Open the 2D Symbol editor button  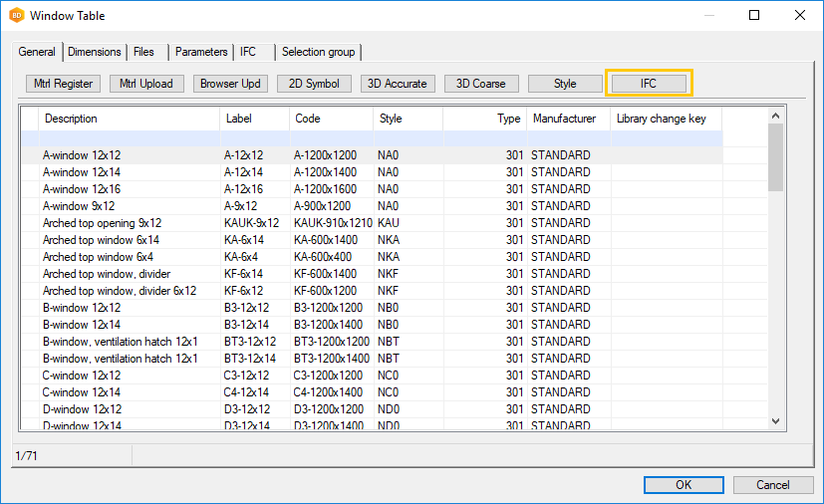click(x=314, y=84)
